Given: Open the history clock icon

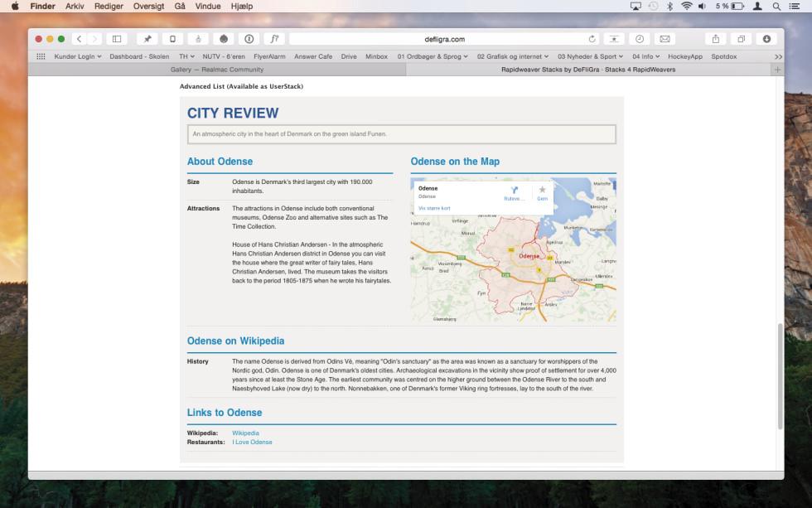Looking at the screenshot, I should [x=640, y=39].
